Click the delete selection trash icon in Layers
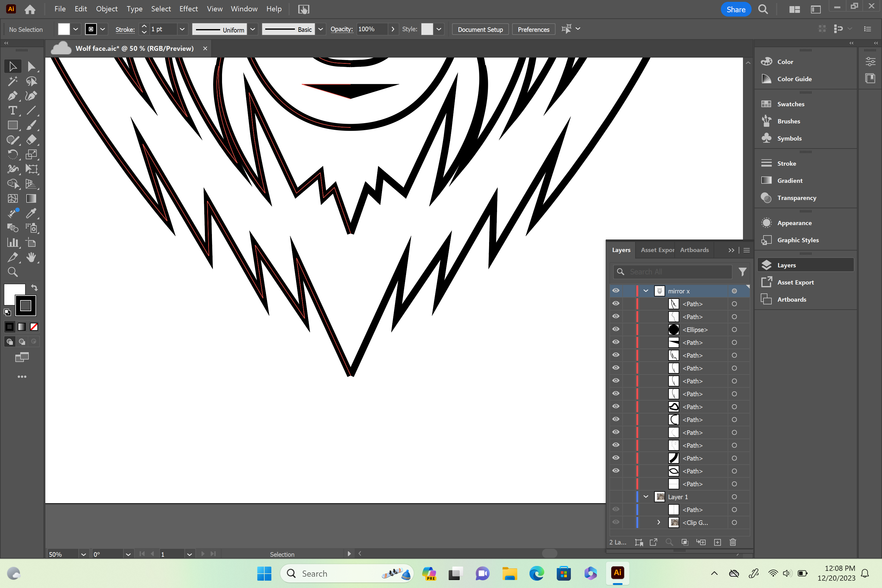The height and width of the screenshot is (588, 882). point(733,542)
